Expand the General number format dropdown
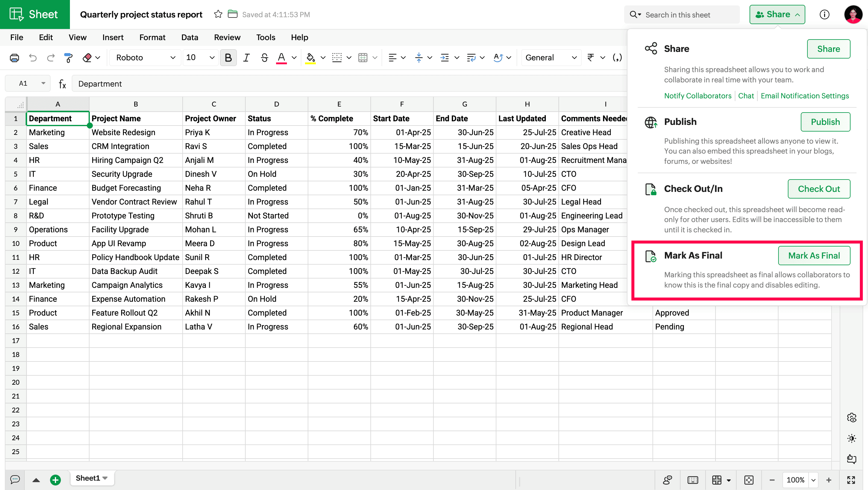868x490 pixels. tap(551, 58)
